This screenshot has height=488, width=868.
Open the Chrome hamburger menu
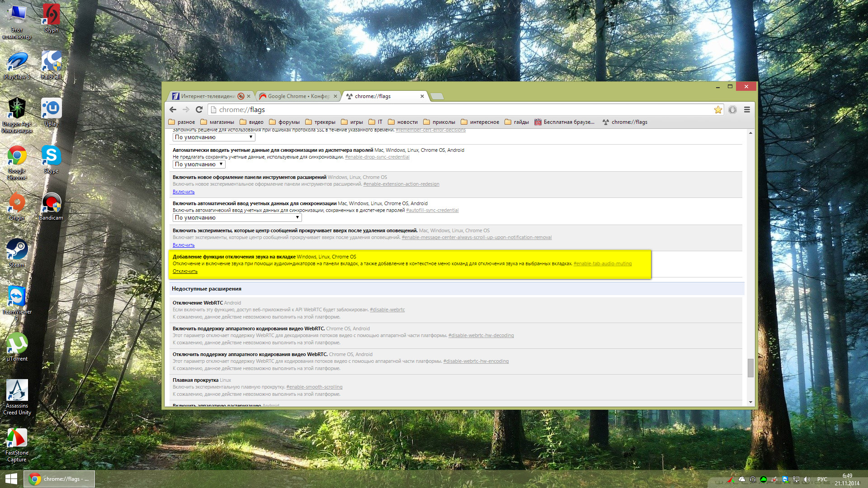(747, 110)
